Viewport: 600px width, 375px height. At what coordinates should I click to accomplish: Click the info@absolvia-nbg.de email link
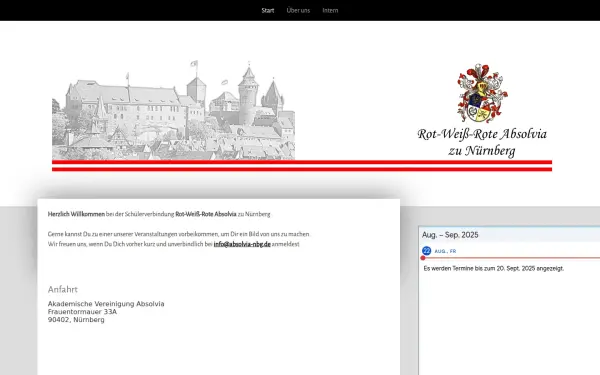(x=242, y=244)
